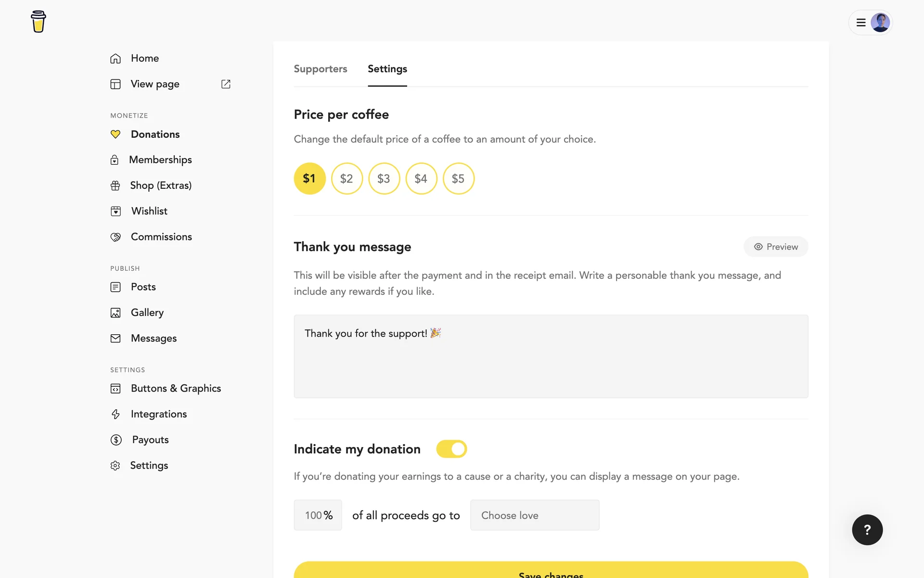Open help with the question mark button
The height and width of the screenshot is (578, 924).
(x=867, y=530)
